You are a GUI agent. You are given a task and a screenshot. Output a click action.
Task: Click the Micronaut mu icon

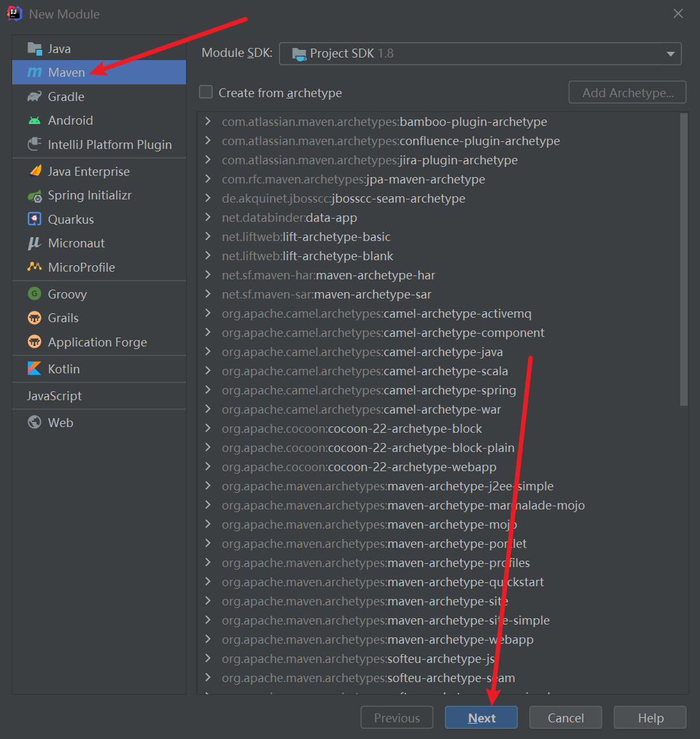[35, 243]
